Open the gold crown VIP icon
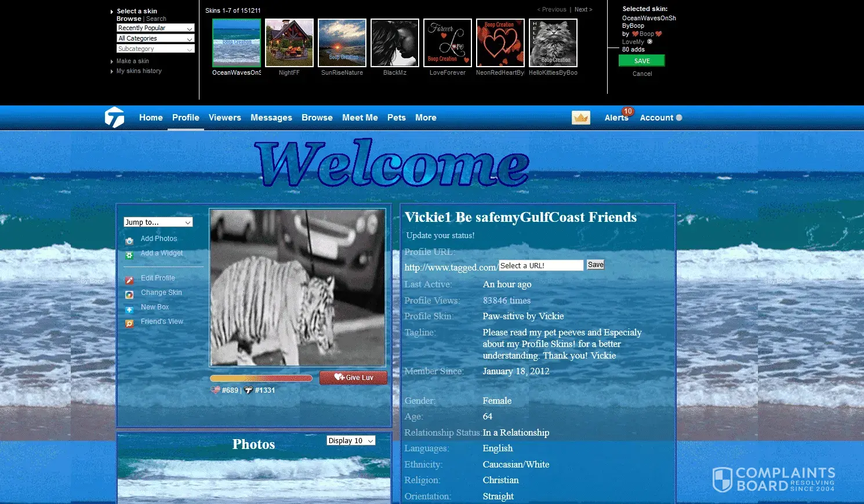Image resolution: width=864 pixels, height=504 pixels. [581, 118]
